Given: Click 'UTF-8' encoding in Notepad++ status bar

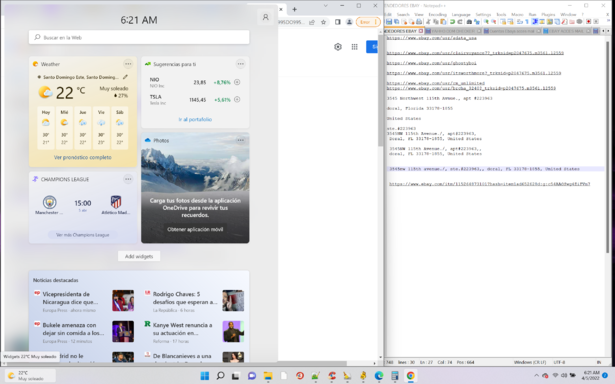Looking at the screenshot, I should click(559, 362).
